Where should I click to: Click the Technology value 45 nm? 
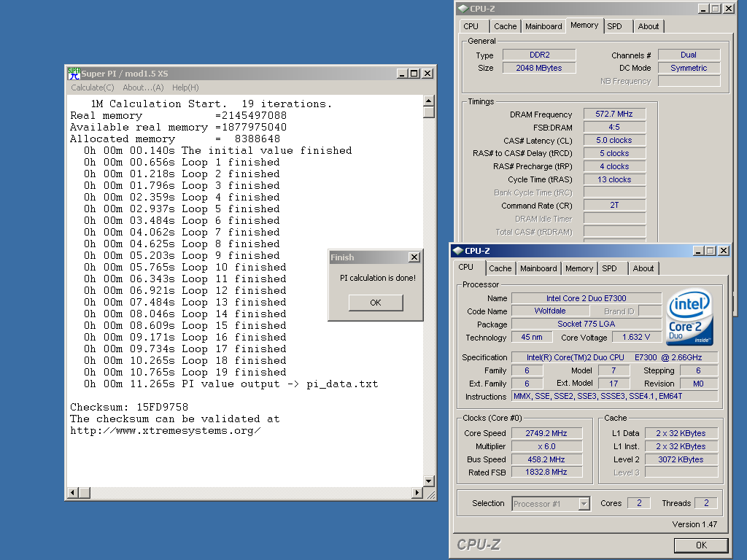point(532,337)
